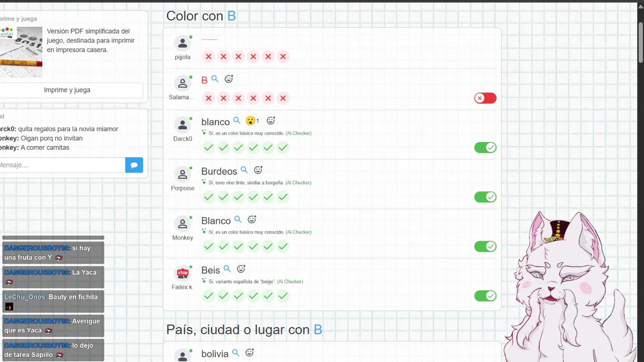Viewport: 644px width, 362px height.
Task: Click stream message 'Averigue que es Yaca'
Action: click(52, 326)
